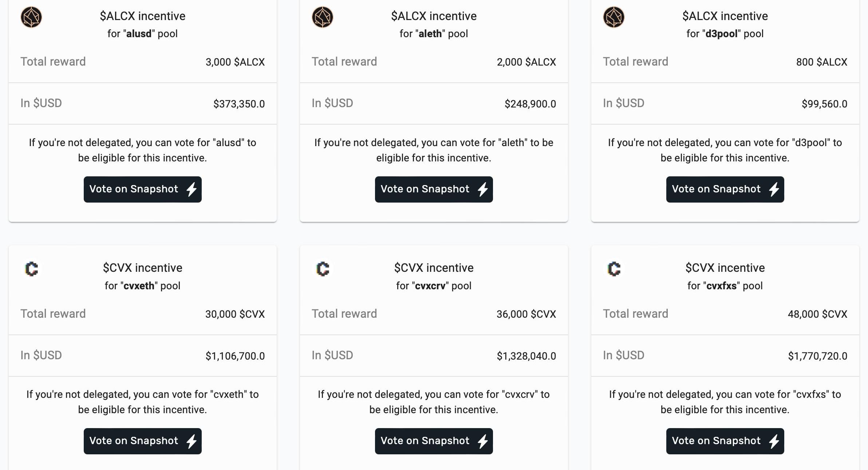Click the lightning bolt on alusd Vote button

[x=192, y=189]
